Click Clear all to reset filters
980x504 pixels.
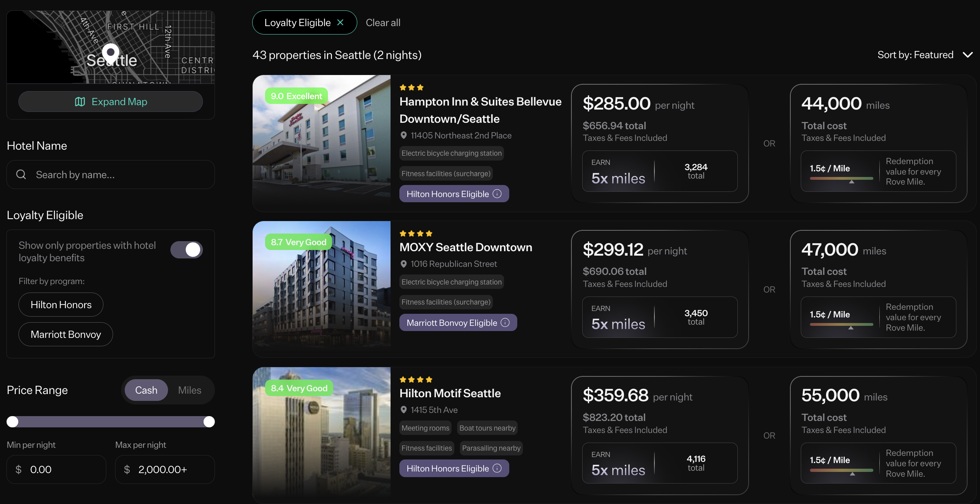pos(383,22)
